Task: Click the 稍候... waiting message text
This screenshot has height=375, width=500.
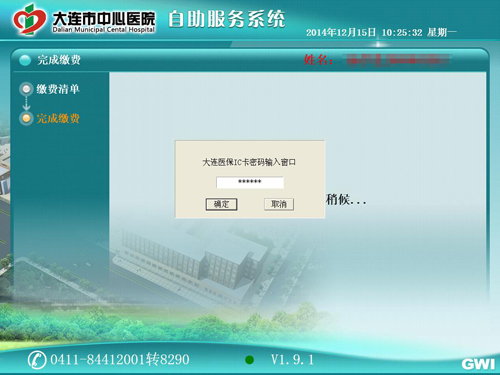Action: 346,199
